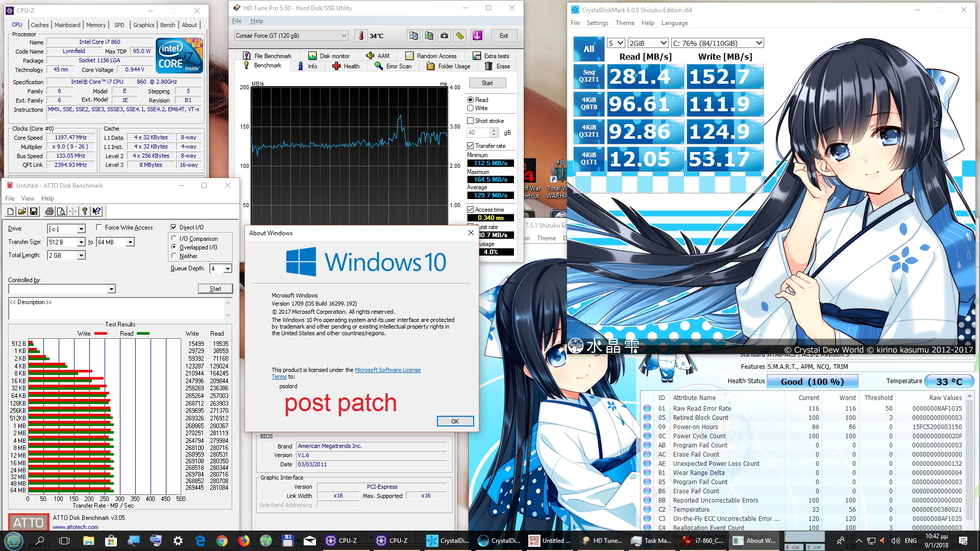Screen dimensions: 980x551
Task: Switch to the Health tab in HD Tune
Action: [346, 66]
